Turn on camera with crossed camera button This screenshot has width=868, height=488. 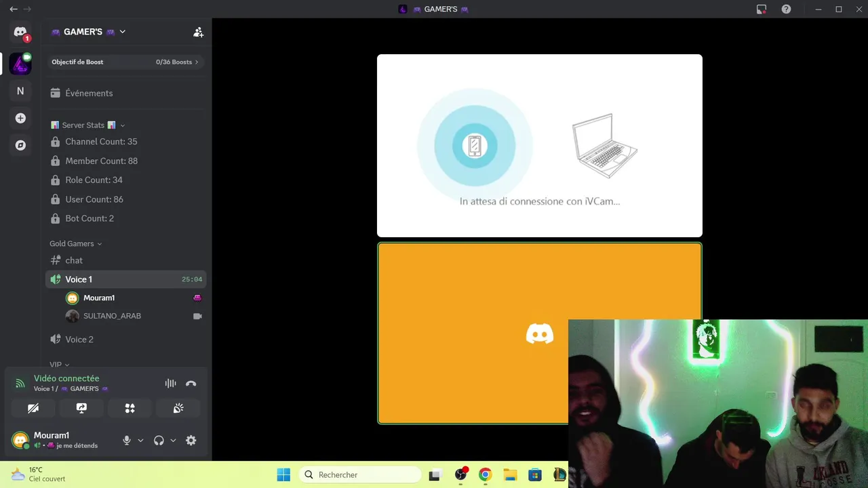33,408
